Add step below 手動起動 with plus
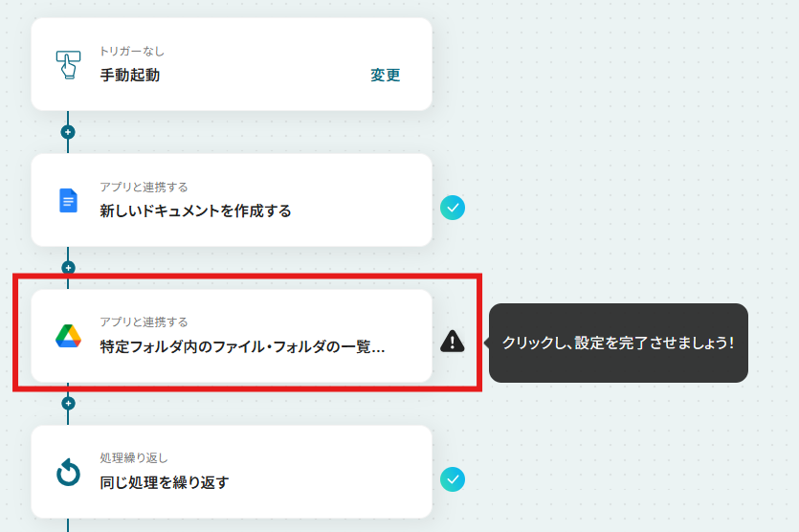The width and height of the screenshot is (799, 532). [x=68, y=132]
